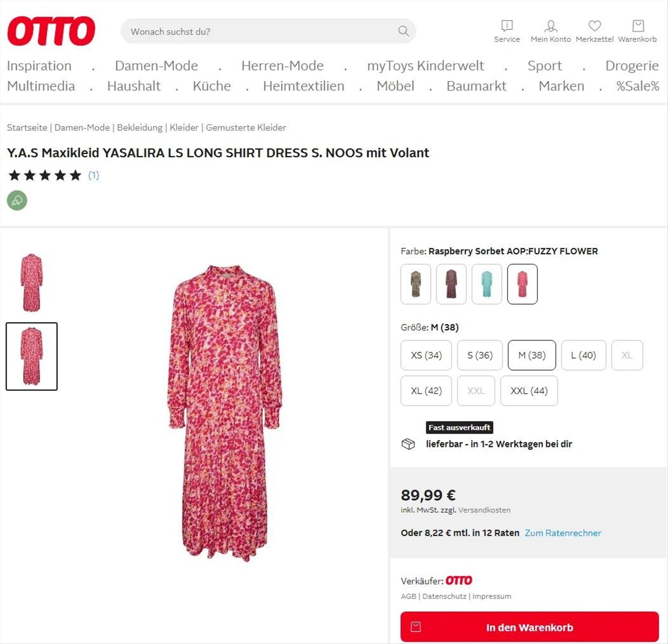The width and height of the screenshot is (668, 644).
Task: Open the Zum Ratenrechner link
Action: click(563, 533)
